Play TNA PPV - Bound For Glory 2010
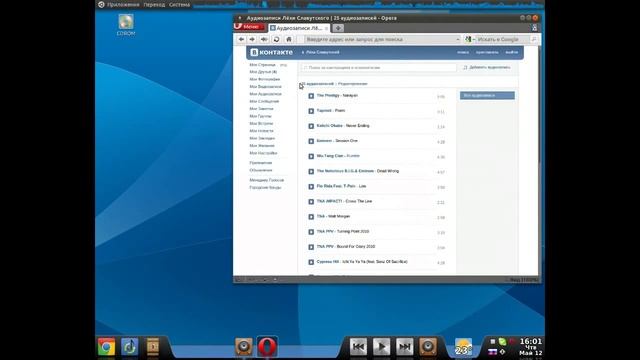 (311, 247)
